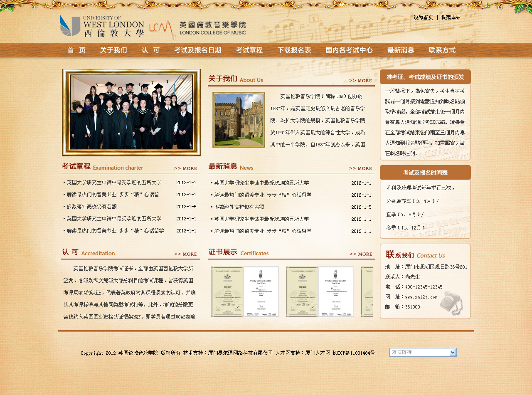Screen dimensions: 532x395
Task: Open 多数海外高校仍有名额 in the News list
Action: point(239,207)
